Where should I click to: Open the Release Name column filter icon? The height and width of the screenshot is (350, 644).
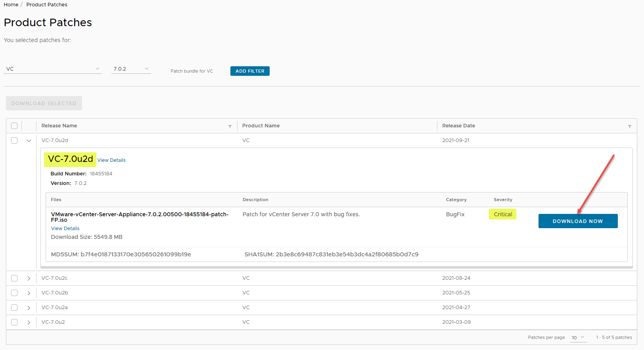click(230, 127)
